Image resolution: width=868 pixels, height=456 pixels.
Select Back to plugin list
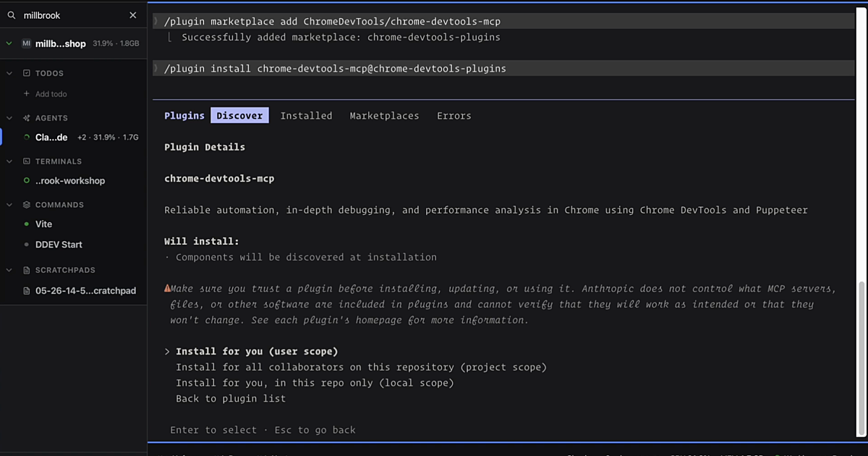[231, 399]
